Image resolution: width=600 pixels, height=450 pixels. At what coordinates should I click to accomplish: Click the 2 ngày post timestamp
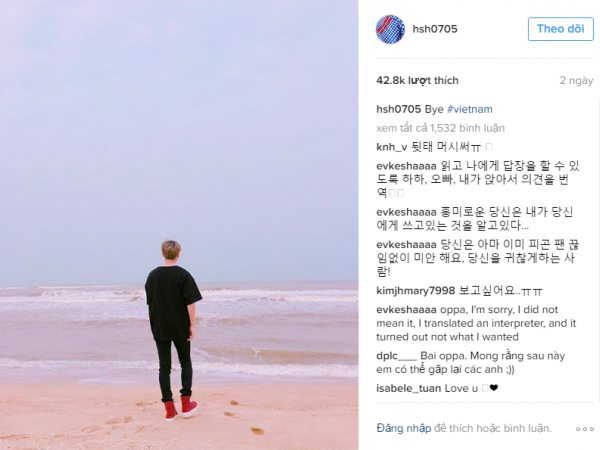click(x=576, y=80)
